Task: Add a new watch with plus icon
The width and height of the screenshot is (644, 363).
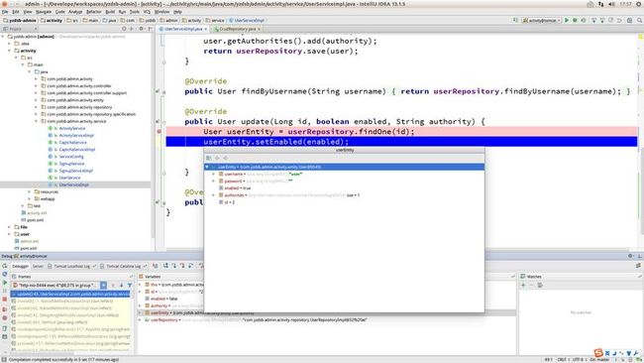Action: pos(523,285)
